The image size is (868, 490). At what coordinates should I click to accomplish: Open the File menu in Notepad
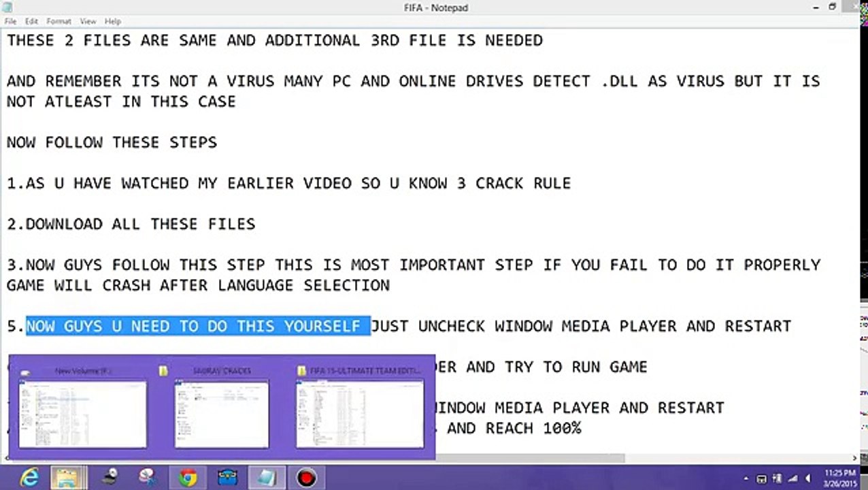point(10,22)
